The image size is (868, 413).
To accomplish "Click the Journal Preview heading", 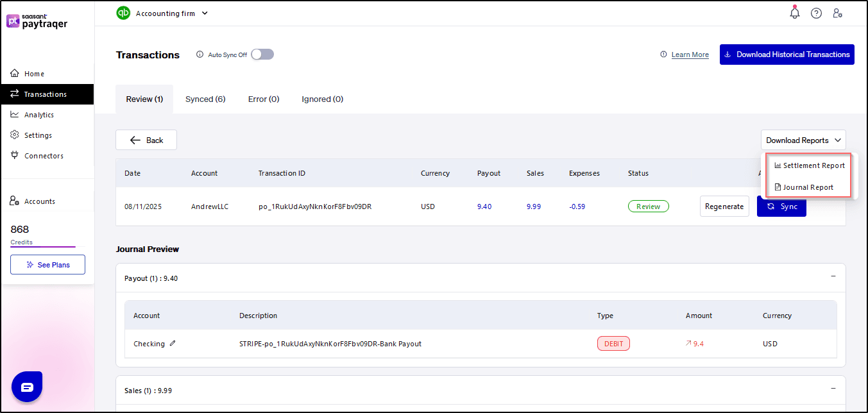I will click(x=148, y=249).
